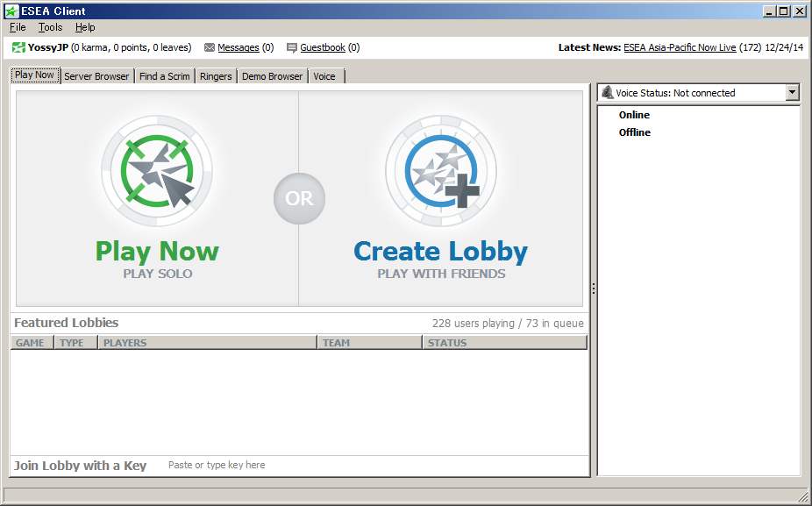The image size is (812, 506).
Task: Open the Guestbook link
Action: [323, 47]
